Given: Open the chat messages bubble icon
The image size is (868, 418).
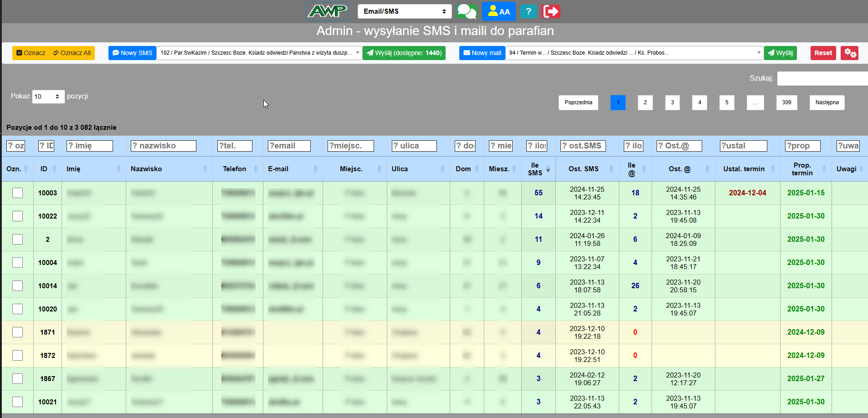Looking at the screenshot, I should [x=467, y=11].
